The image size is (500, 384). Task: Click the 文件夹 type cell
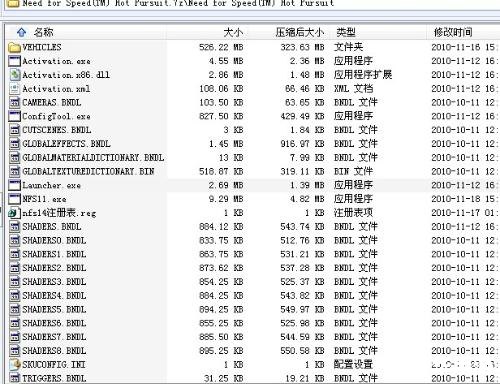point(348,47)
